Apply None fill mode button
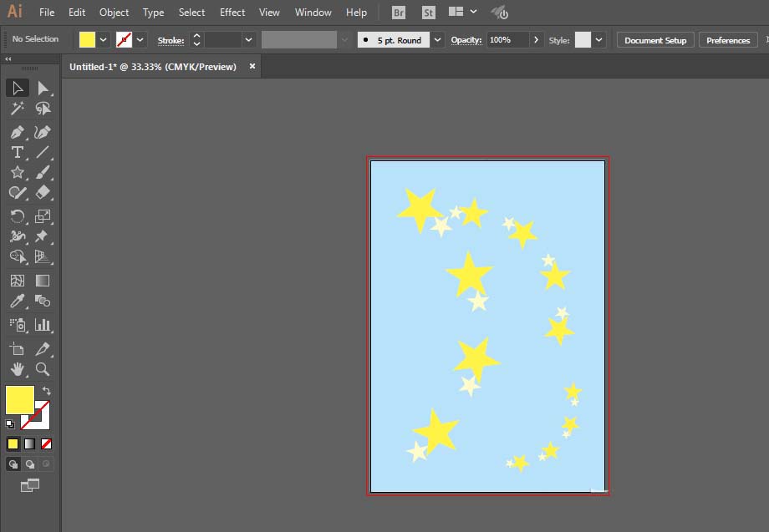This screenshot has width=769, height=532. 46,443
